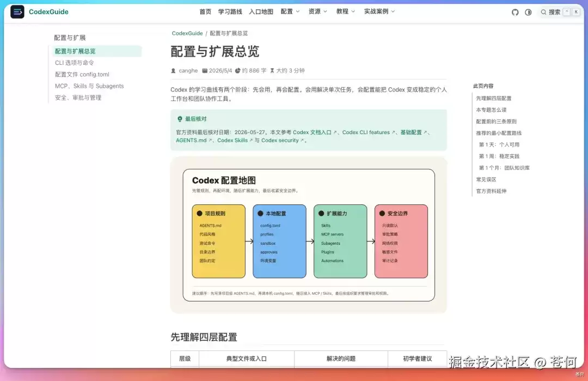Click the calendar icon beside 2026/5/4

click(205, 70)
